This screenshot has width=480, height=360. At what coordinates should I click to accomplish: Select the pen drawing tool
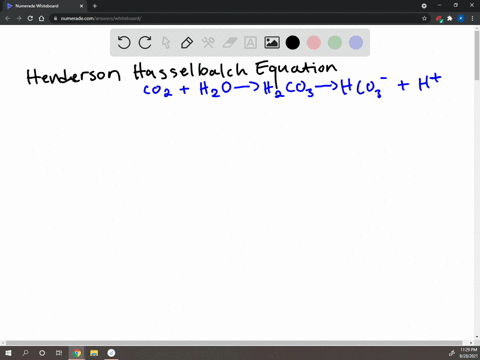(x=187, y=43)
